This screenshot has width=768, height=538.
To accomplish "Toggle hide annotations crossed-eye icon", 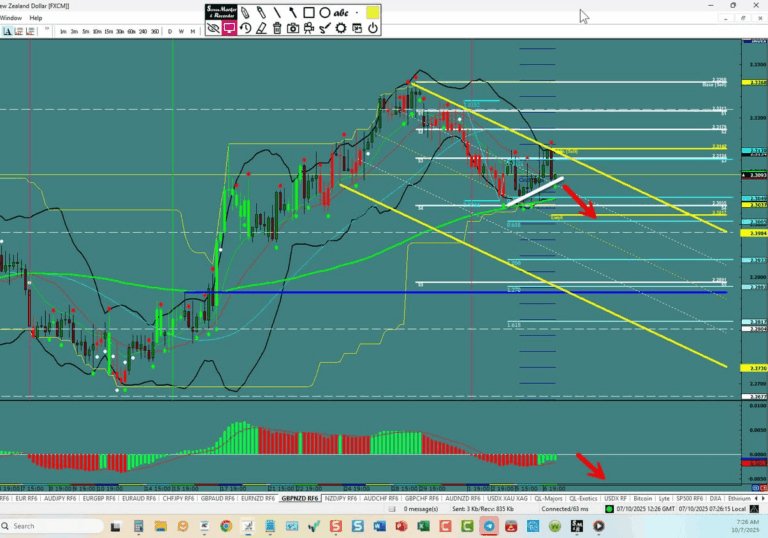I will [x=213, y=28].
